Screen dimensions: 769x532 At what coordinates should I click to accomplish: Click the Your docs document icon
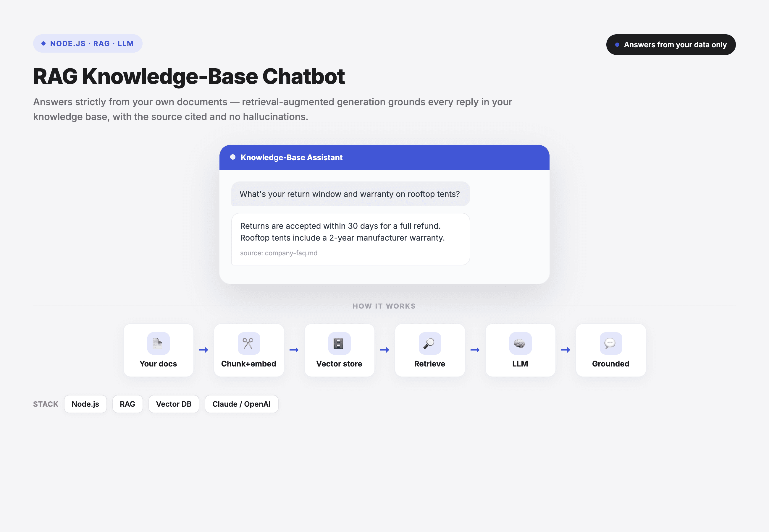159,343
